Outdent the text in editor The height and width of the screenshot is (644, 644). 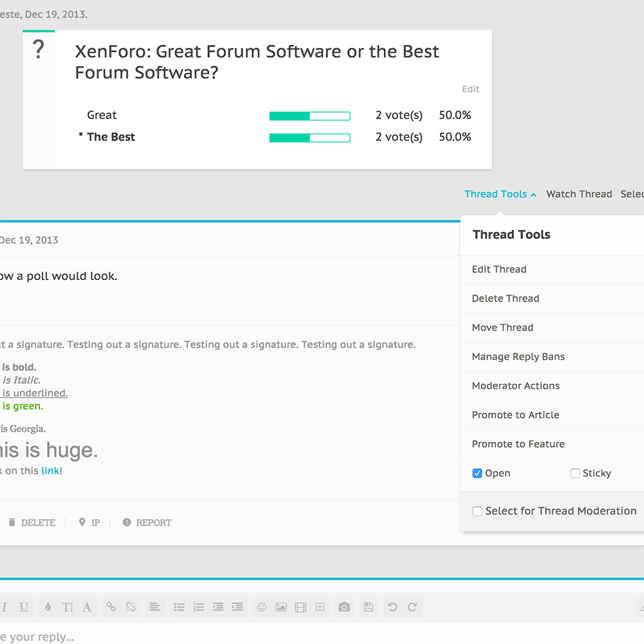tap(218, 607)
